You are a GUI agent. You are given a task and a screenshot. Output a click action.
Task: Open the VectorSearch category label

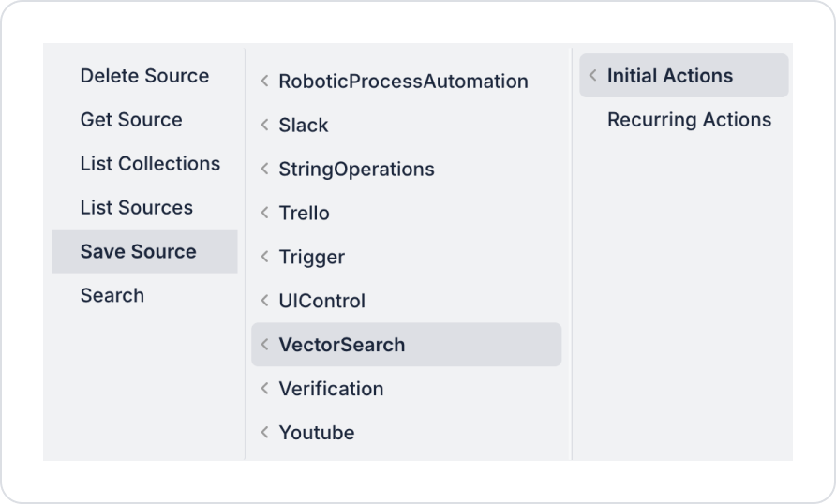point(342,346)
